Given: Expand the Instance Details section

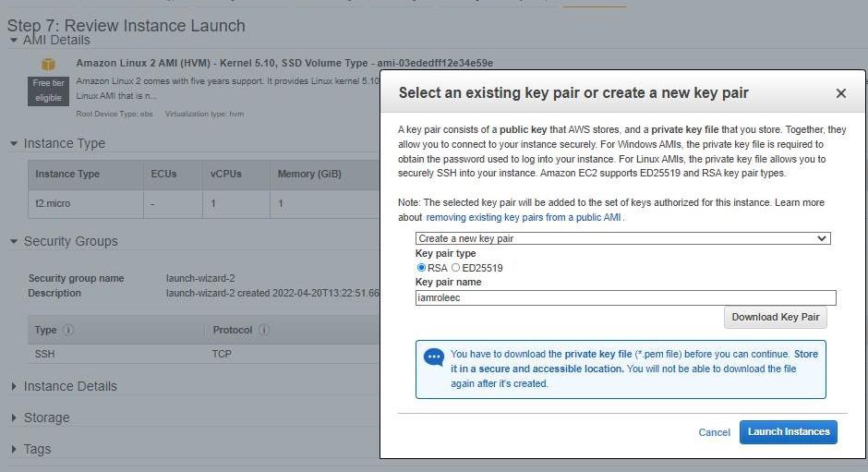Looking at the screenshot, I should pos(14,386).
